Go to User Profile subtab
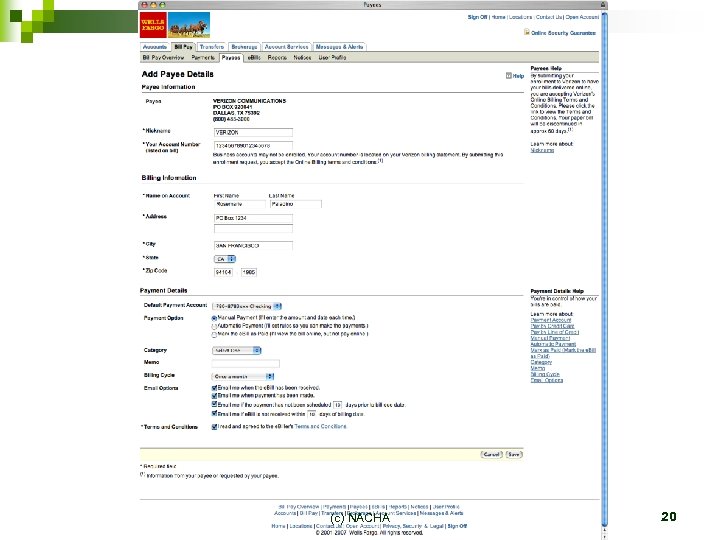 (x=332, y=58)
